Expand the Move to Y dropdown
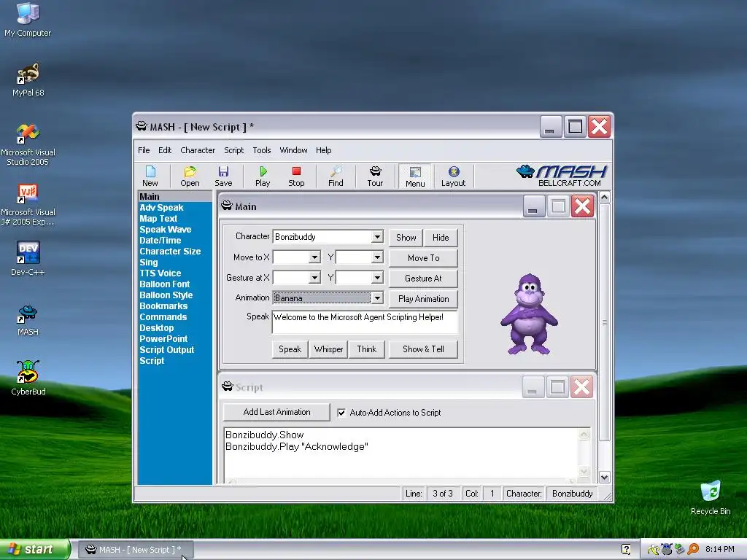 point(377,257)
